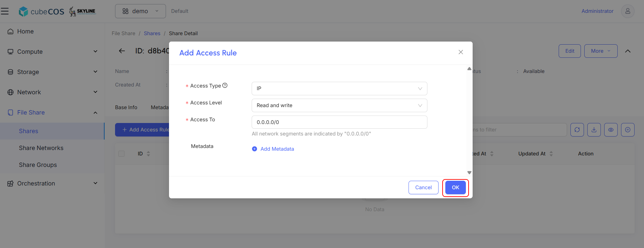Open the Access Level dropdown

(339, 105)
